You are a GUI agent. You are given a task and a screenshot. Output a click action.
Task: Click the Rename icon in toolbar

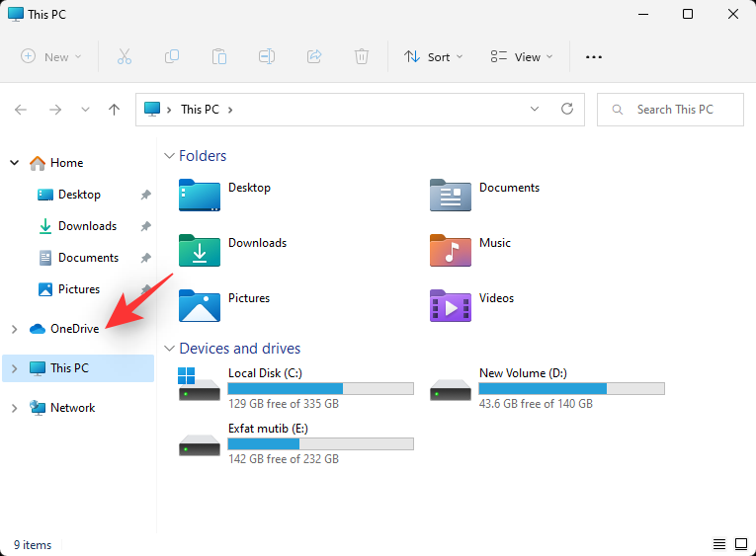point(267,56)
